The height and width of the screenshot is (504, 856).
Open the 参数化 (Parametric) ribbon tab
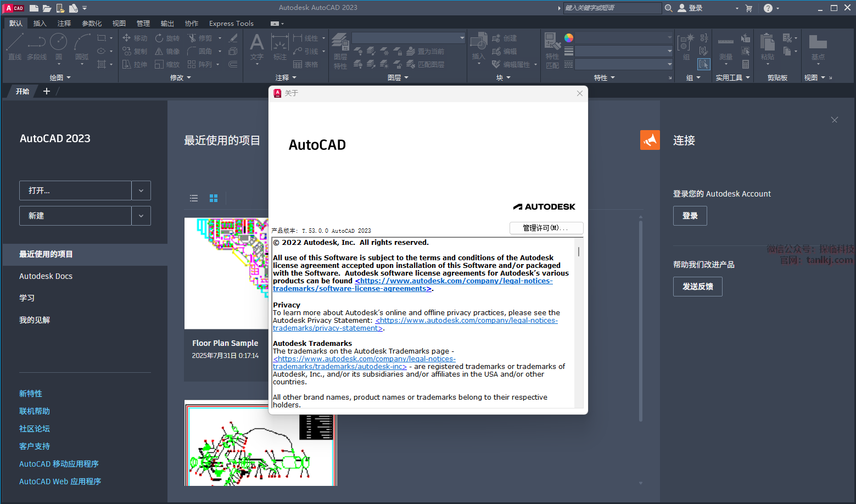pos(92,23)
